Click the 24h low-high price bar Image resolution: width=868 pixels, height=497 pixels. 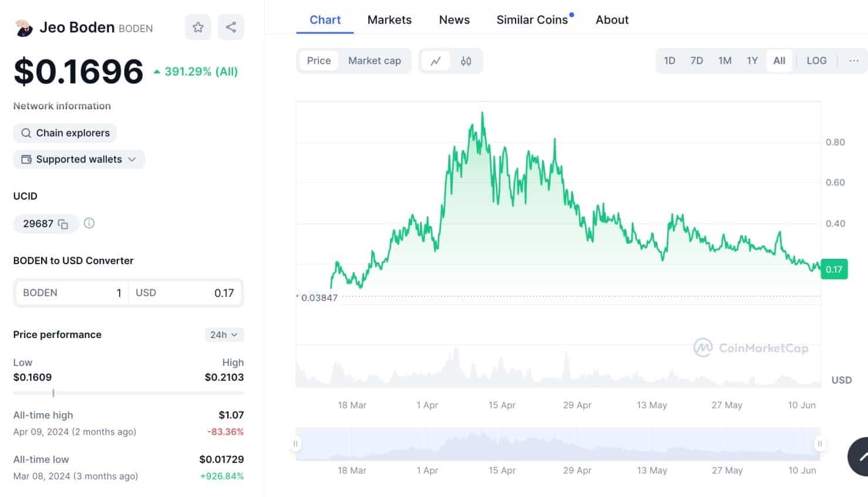[128, 393]
